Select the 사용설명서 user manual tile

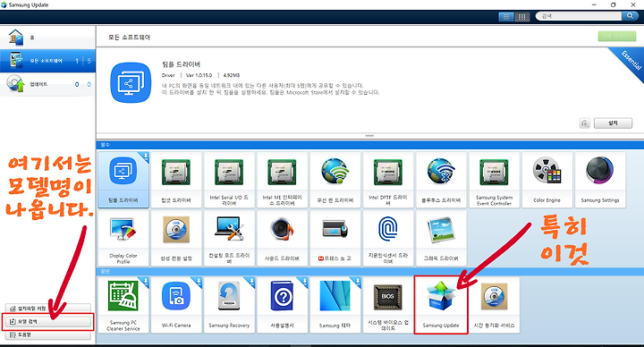(x=282, y=305)
